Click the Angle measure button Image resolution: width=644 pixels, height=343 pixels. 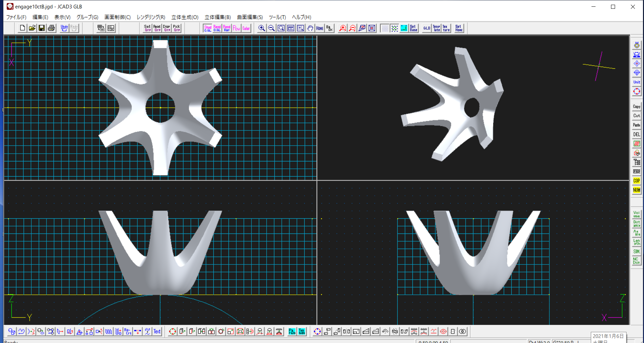(x=637, y=233)
